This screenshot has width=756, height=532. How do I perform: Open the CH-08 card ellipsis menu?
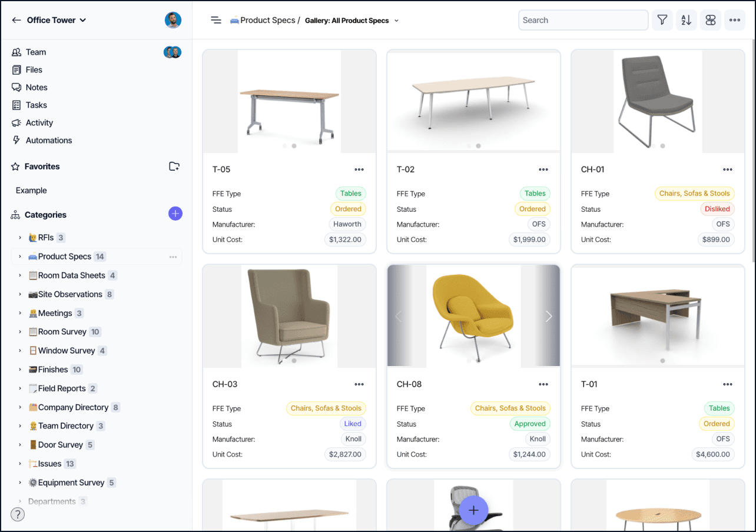pyautogui.click(x=543, y=384)
